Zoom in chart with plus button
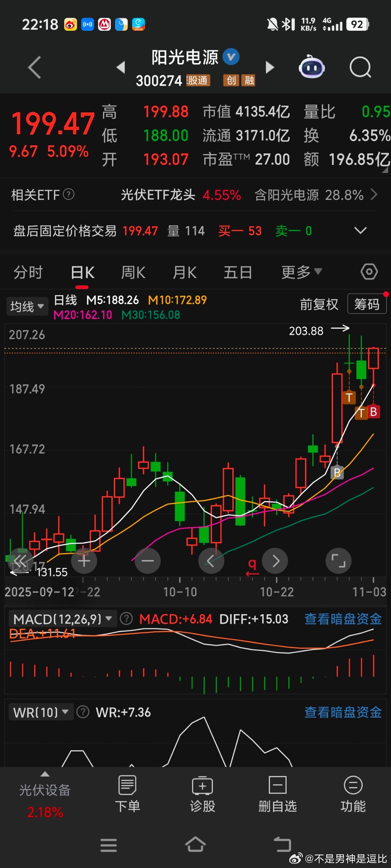Image resolution: width=391 pixels, height=868 pixels. coord(84,561)
